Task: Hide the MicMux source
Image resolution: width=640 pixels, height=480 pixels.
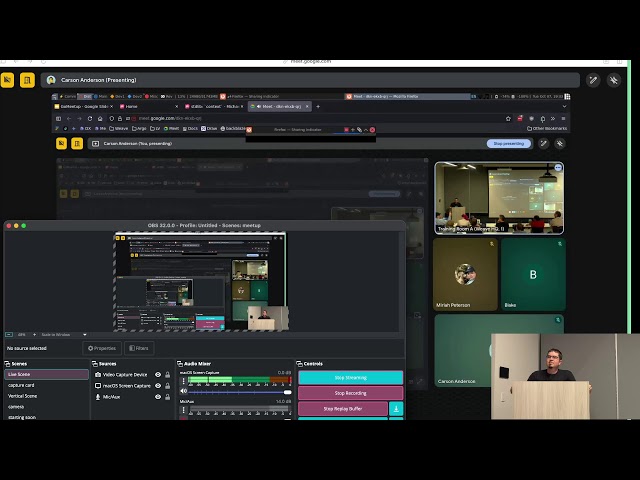Action: (x=158, y=397)
